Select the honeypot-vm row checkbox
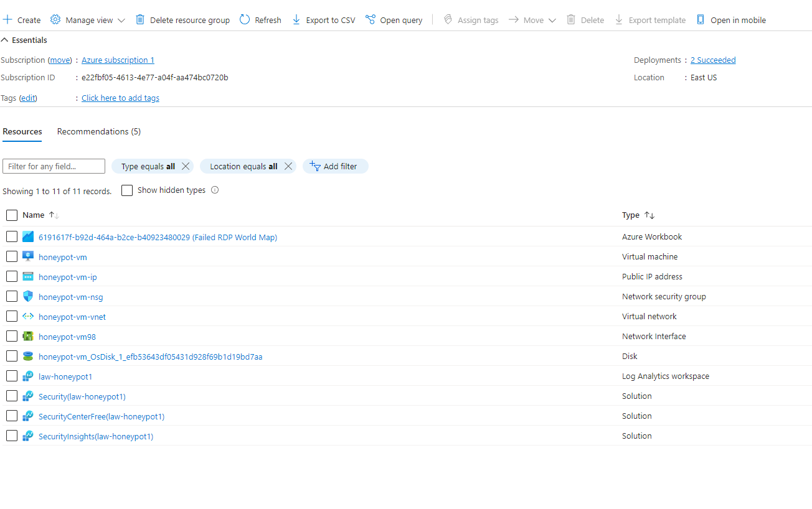 (12, 256)
